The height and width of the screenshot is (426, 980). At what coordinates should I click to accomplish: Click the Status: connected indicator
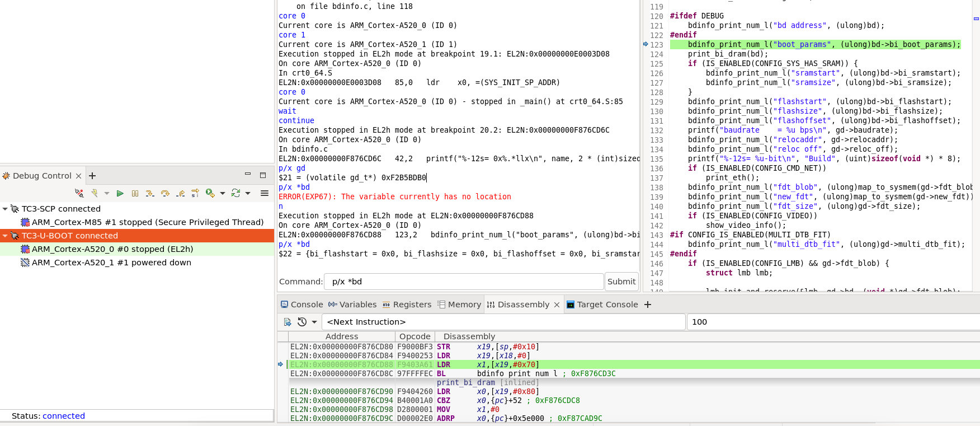48,416
